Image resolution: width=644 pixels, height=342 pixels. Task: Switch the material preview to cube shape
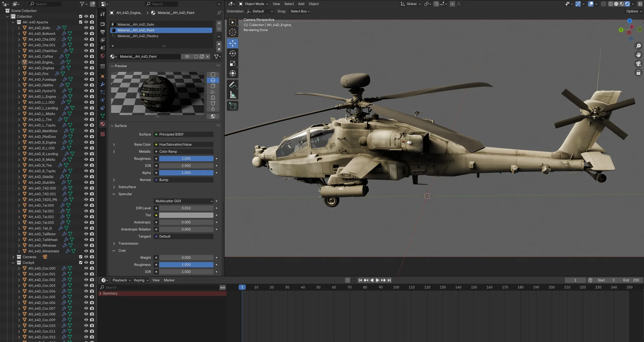(x=213, y=86)
